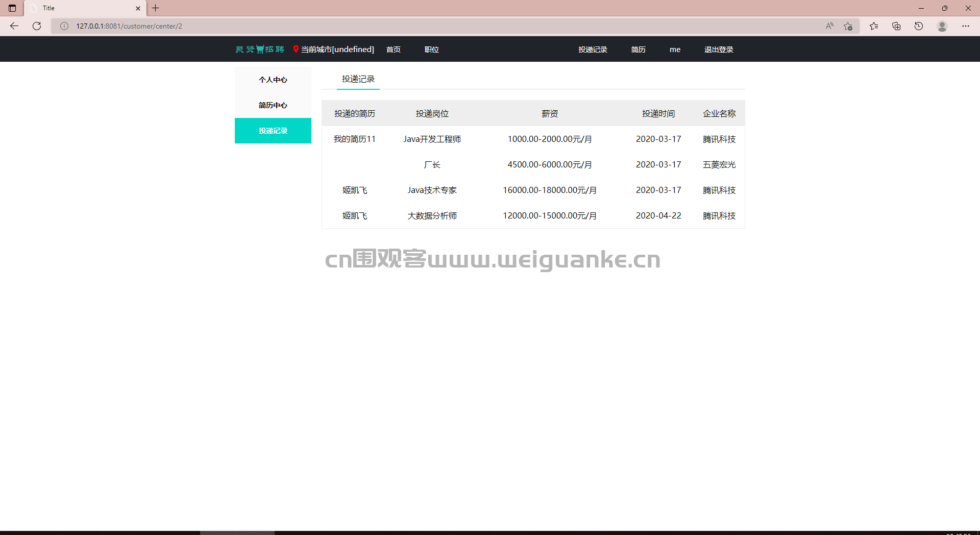980x535 pixels.
Task: Click 大数据分析师 position cell
Action: click(x=432, y=215)
